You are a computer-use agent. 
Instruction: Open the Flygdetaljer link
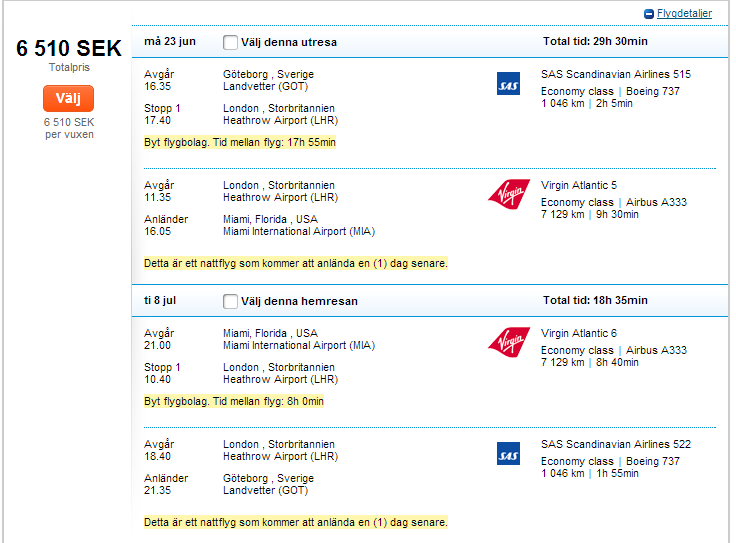click(x=684, y=14)
